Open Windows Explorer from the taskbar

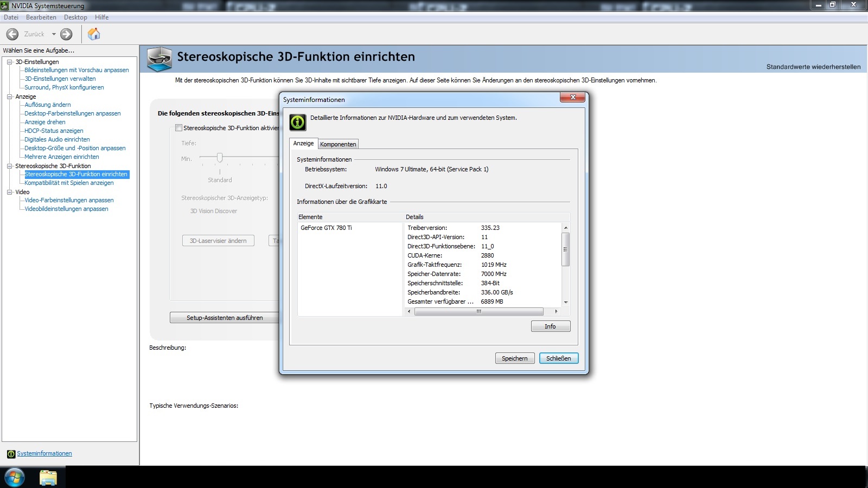pyautogui.click(x=48, y=477)
